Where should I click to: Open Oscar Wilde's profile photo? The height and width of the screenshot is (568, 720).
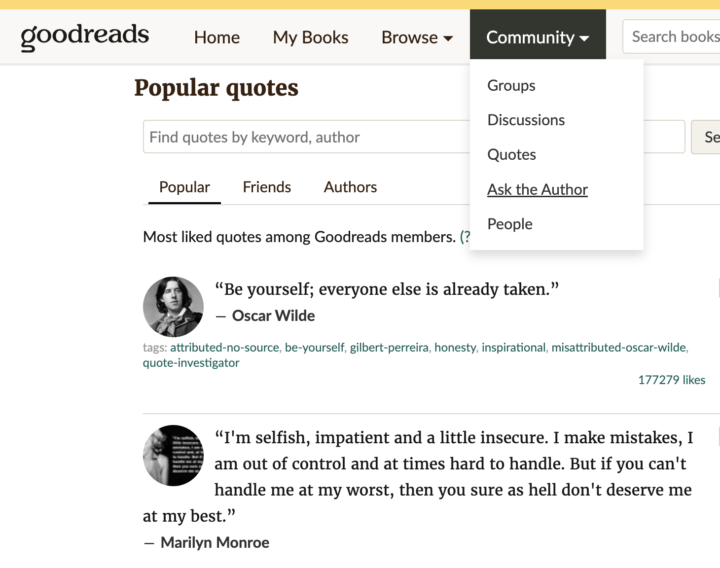coord(173,307)
